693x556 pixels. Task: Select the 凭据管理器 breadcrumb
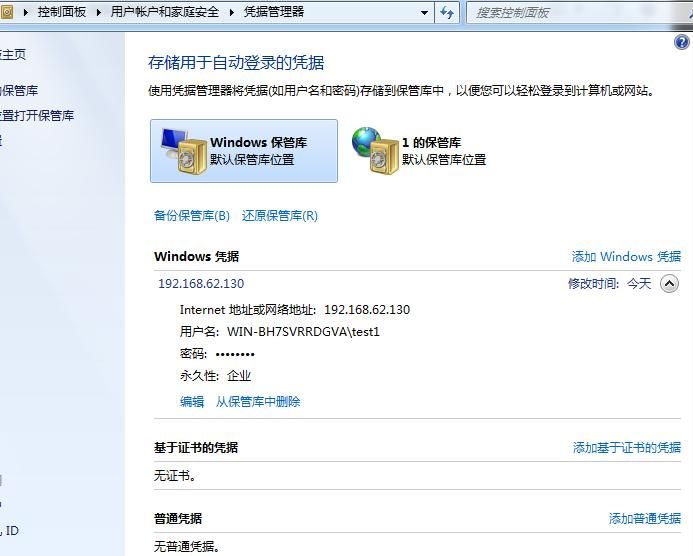pos(274,12)
